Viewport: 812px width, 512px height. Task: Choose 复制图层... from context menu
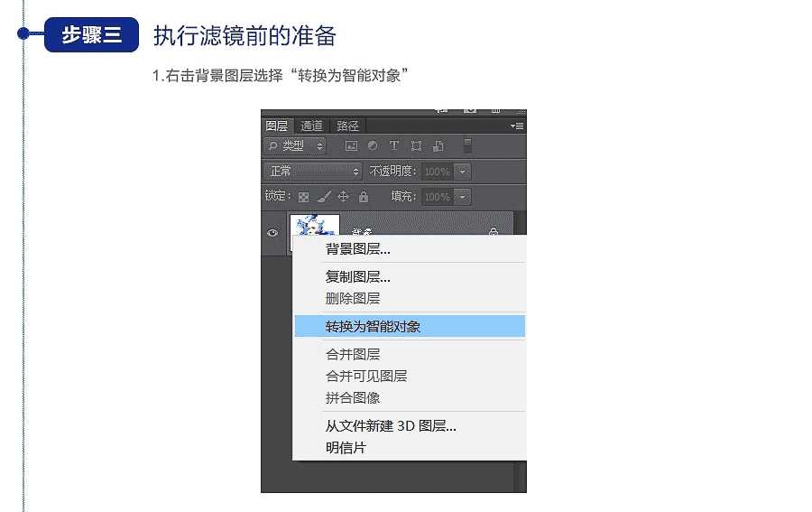click(x=409, y=276)
